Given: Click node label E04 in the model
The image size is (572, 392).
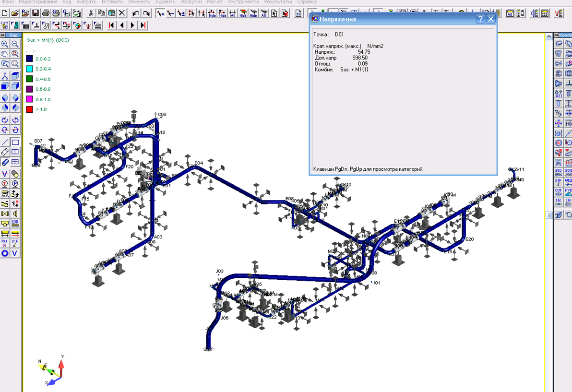Looking at the screenshot, I should pos(199,163).
